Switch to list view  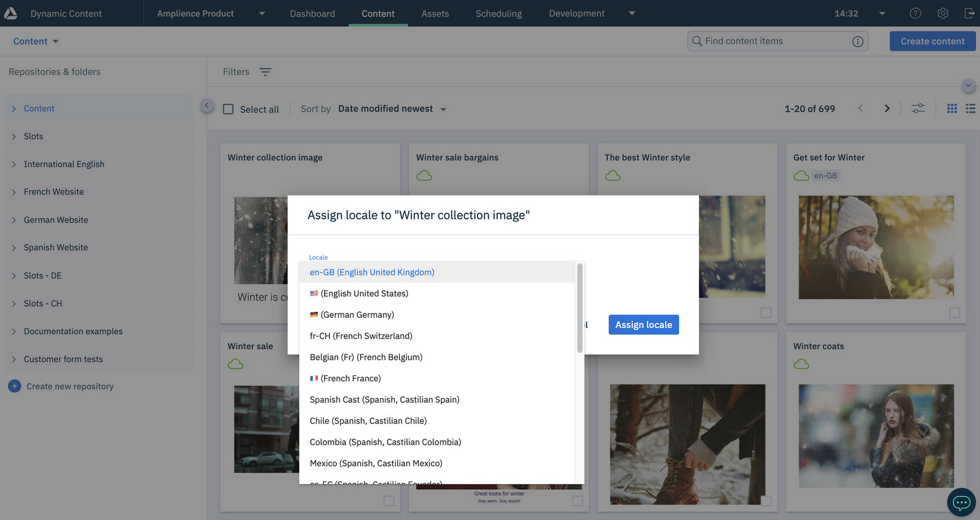pyautogui.click(x=971, y=108)
